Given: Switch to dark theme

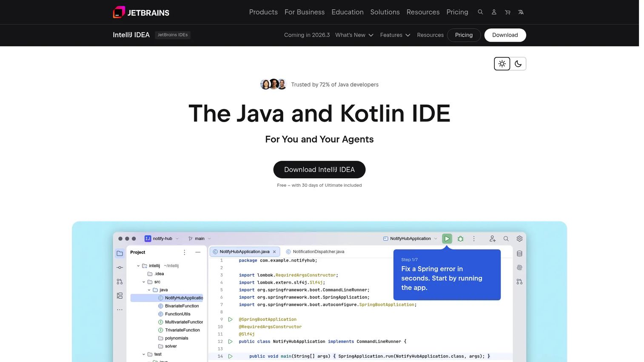Looking at the screenshot, I should click(x=518, y=64).
